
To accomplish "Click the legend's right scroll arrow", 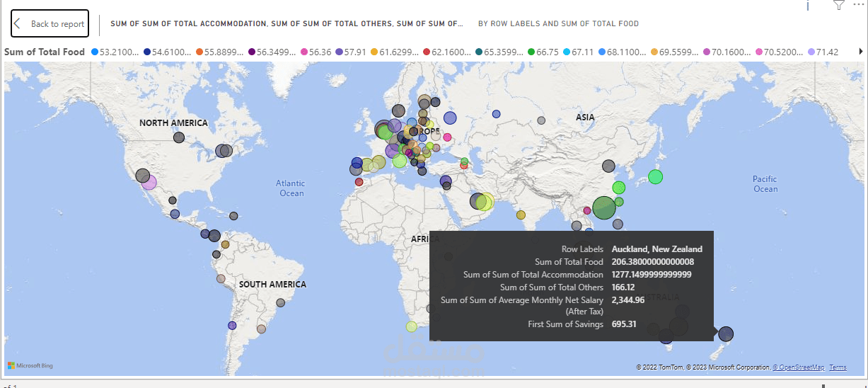I will tap(861, 52).
